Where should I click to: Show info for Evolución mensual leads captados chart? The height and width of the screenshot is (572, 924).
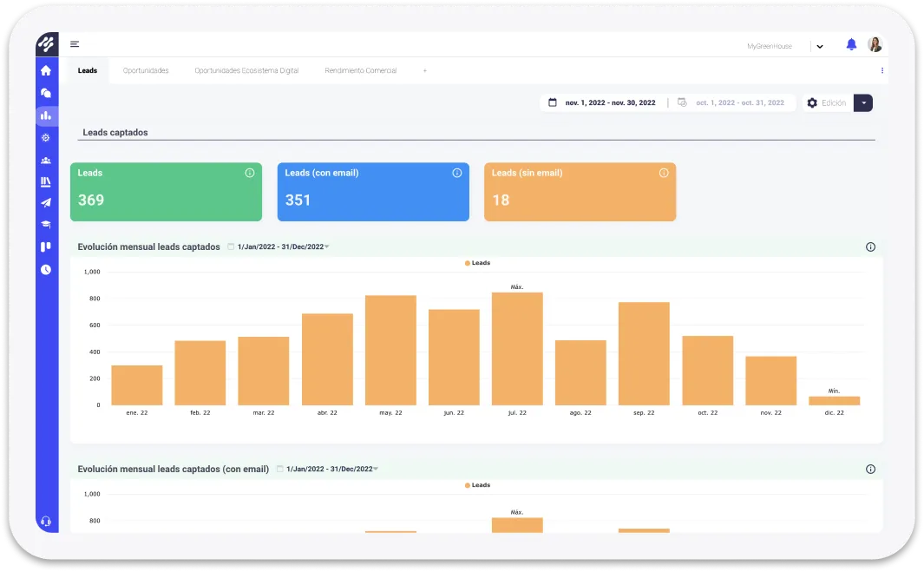point(870,247)
